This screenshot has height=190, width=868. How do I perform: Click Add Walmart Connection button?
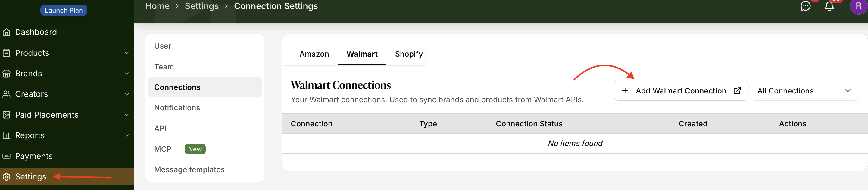(681, 91)
